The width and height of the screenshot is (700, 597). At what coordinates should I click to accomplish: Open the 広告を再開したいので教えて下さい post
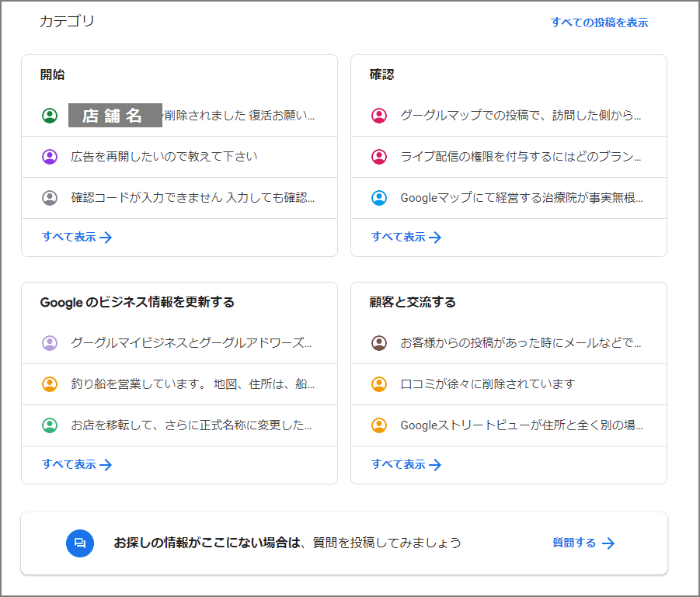(x=164, y=157)
